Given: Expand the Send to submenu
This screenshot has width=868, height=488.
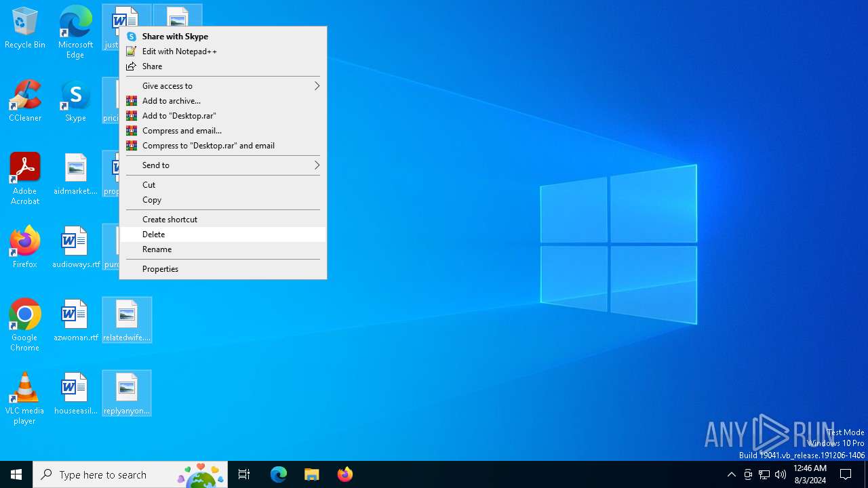Looking at the screenshot, I should (x=223, y=165).
